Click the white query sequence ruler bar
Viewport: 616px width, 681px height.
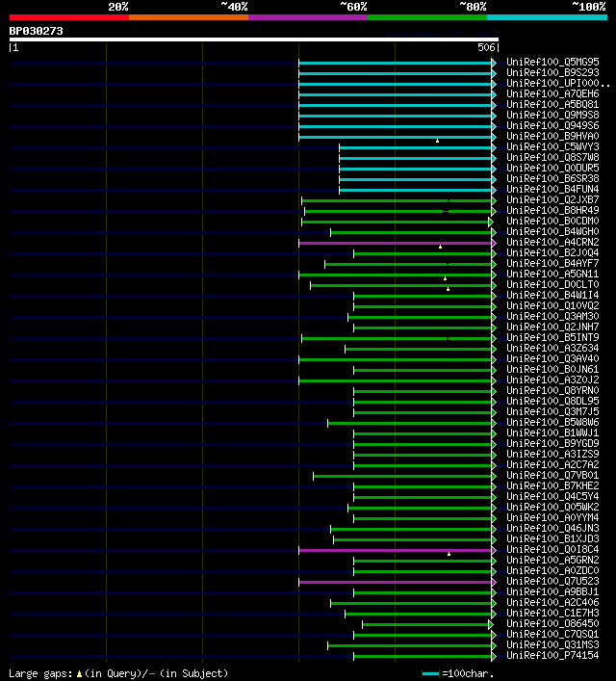[x=254, y=39]
